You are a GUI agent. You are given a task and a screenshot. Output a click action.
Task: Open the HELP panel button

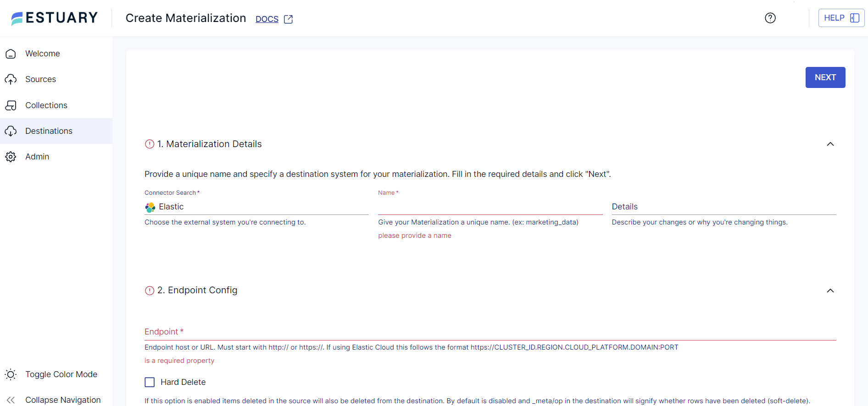coord(841,18)
